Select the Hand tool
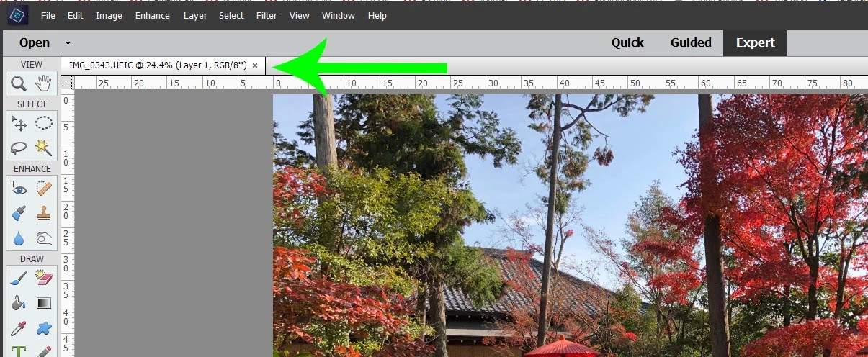The height and width of the screenshot is (357, 868). [44, 83]
